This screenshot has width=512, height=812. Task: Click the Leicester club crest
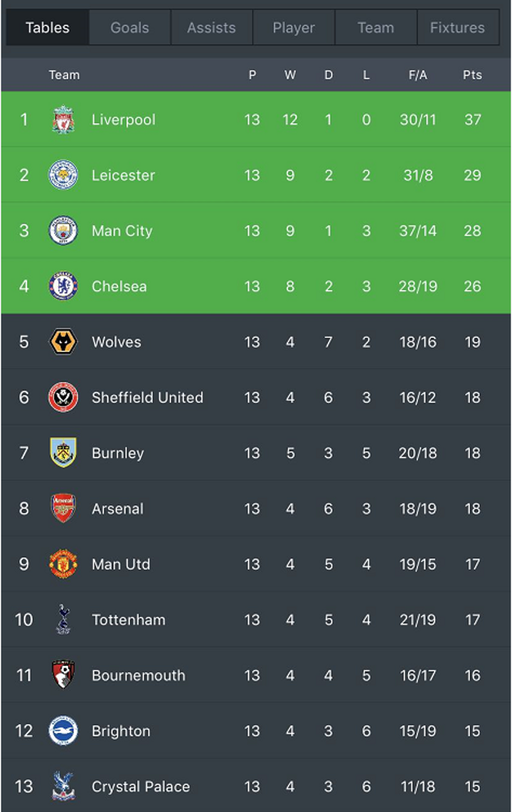coord(63,175)
